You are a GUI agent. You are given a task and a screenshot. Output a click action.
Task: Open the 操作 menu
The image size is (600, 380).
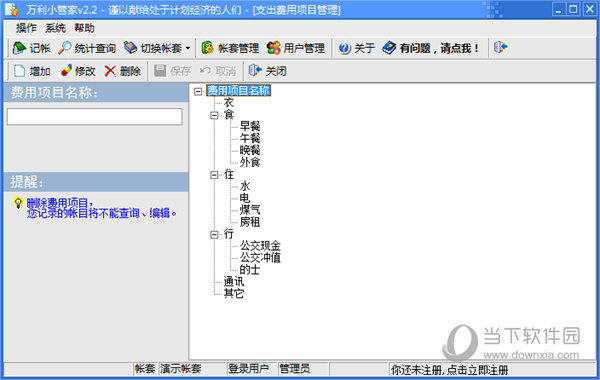[26, 28]
